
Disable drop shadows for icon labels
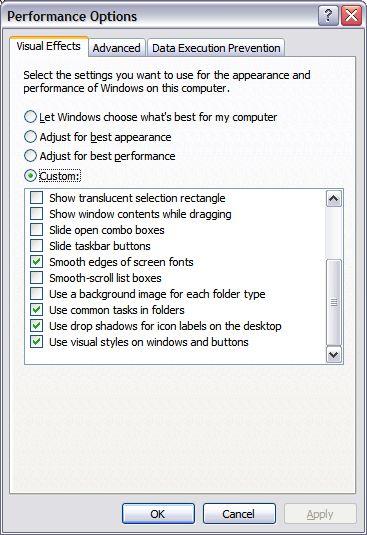click(x=36, y=326)
